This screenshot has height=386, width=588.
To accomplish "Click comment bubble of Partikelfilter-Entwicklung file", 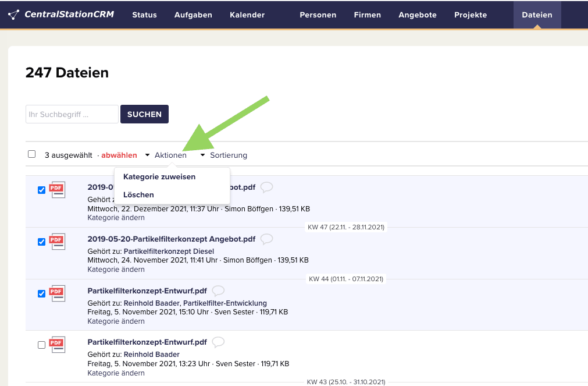I will pos(218,291).
